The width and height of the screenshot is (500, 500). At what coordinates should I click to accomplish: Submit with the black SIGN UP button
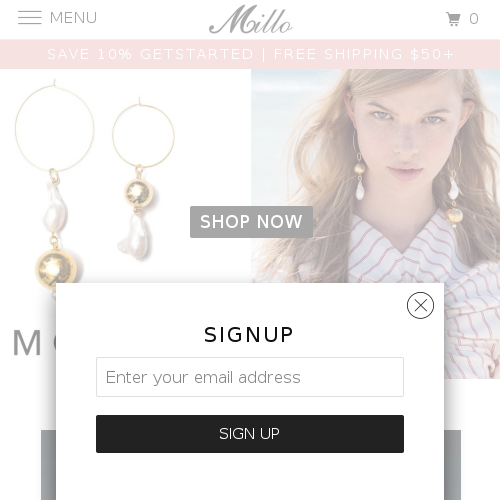click(250, 434)
